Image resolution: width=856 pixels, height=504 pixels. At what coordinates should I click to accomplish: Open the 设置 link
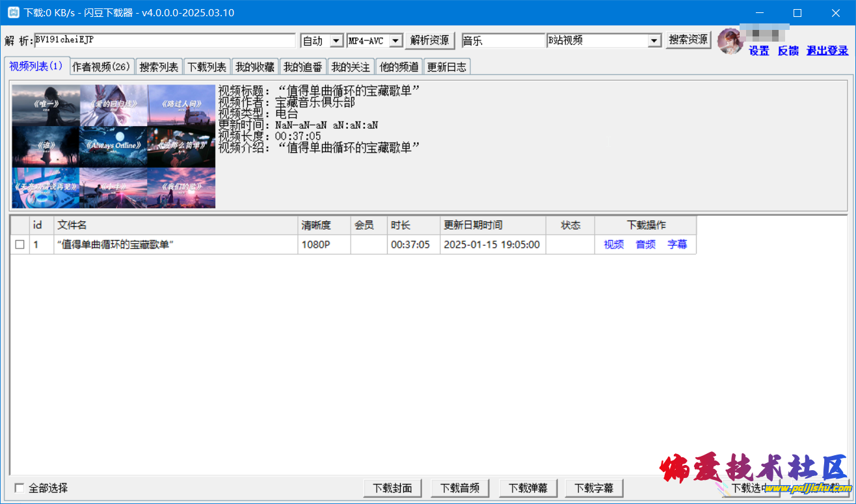(x=758, y=51)
